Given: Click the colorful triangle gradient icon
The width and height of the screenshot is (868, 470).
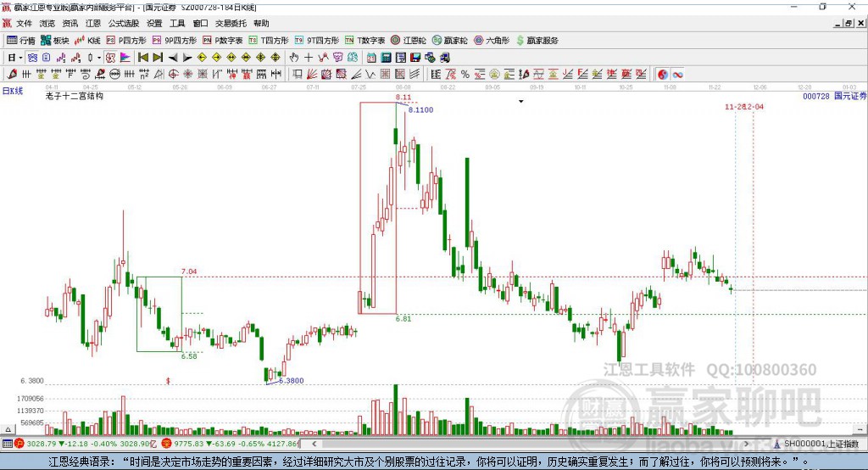Looking at the screenshot, I should (125, 58).
